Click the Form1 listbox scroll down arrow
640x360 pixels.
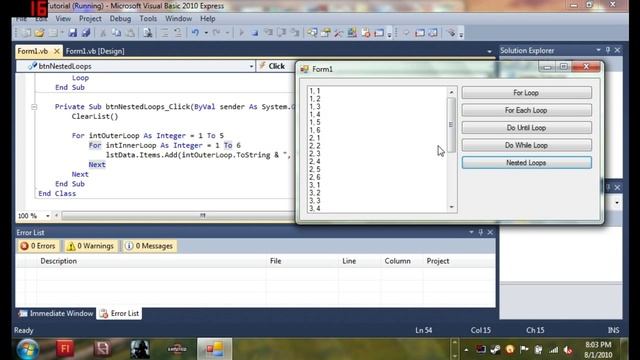coord(451,207)
